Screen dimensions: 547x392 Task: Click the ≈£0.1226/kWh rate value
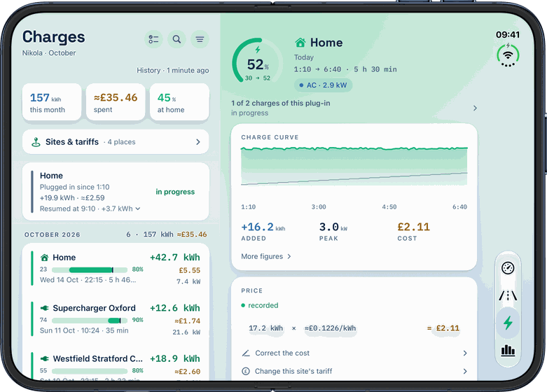pyautogui.click(x=330, y=328)
